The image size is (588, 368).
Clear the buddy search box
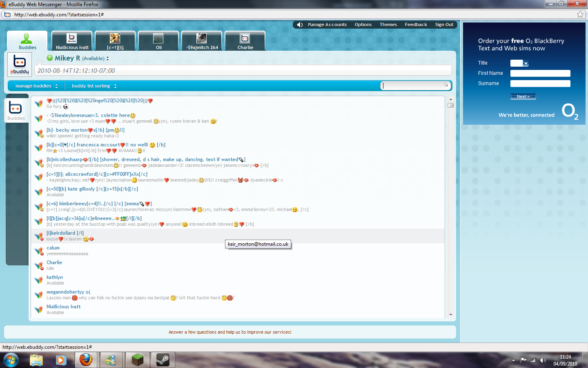446,85
